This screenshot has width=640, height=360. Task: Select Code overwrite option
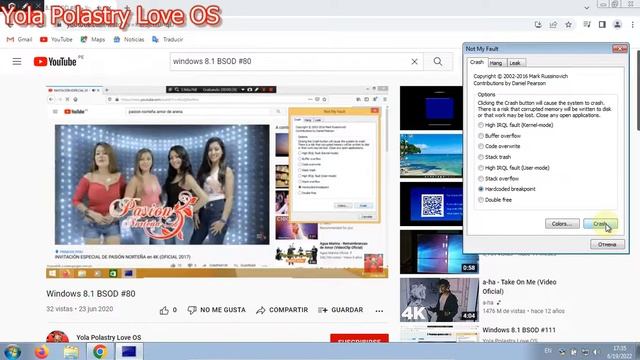(499, 146)
